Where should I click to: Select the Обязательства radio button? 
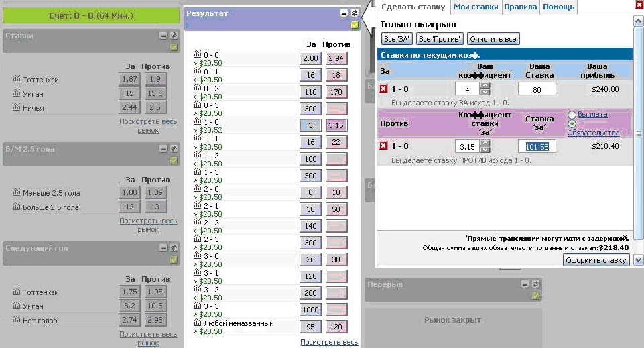(x=572, y=123)
